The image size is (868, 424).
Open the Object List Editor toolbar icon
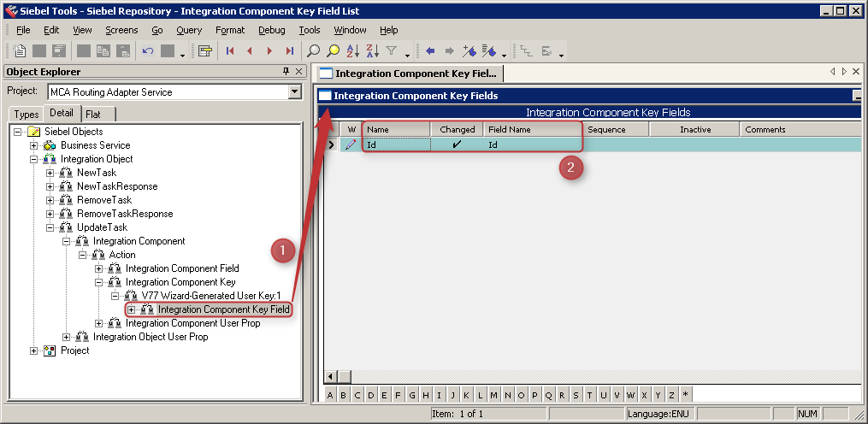(205, 51)
